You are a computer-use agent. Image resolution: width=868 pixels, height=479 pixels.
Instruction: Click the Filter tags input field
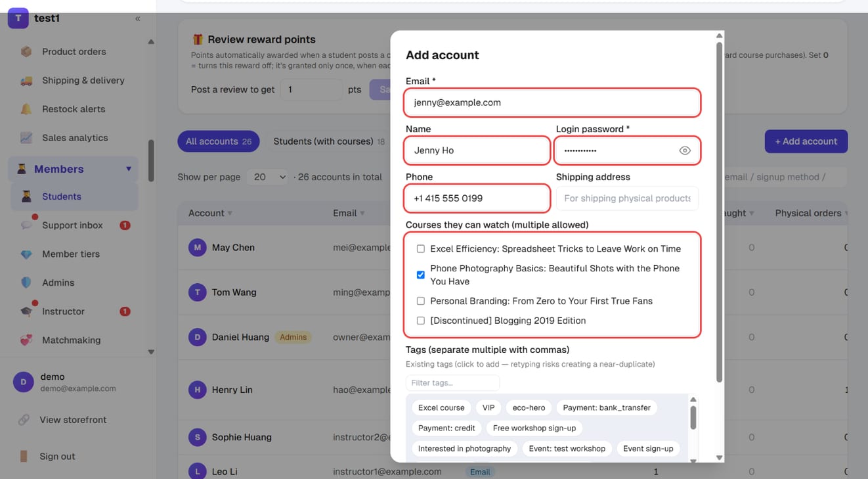[x=452, y=383]
